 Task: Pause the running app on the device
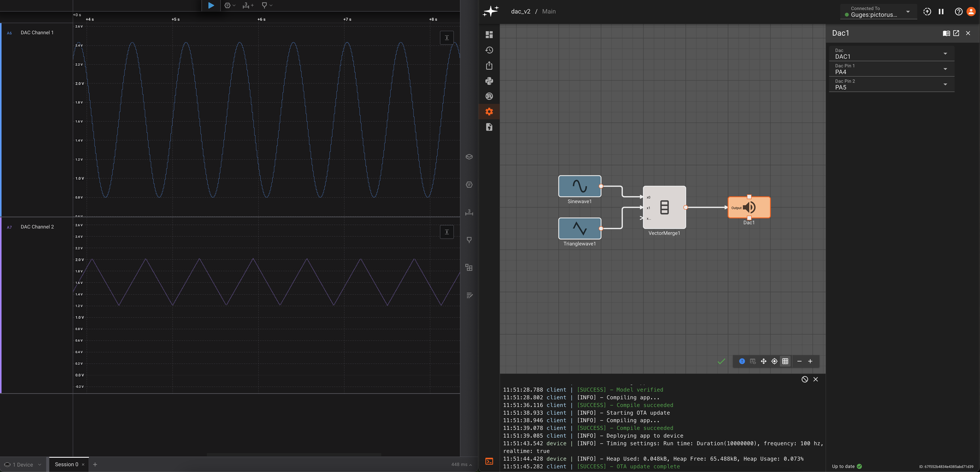(941, 12)
